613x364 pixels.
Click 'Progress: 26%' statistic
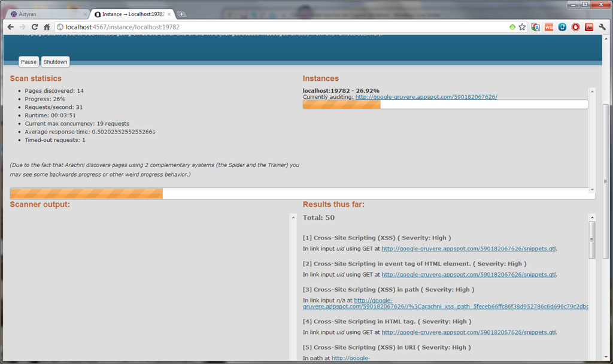point(45,99)
